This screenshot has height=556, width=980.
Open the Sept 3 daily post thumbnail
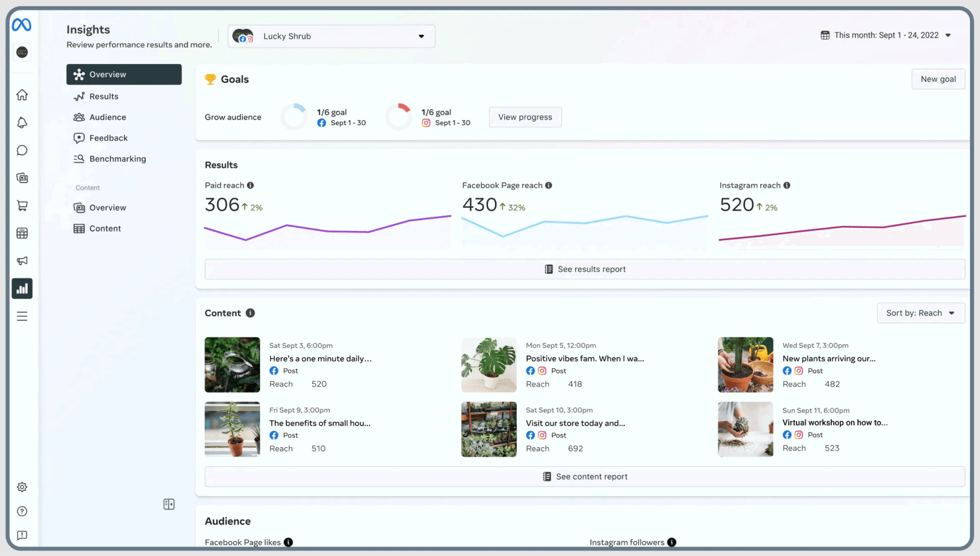[x=232, y=364]
